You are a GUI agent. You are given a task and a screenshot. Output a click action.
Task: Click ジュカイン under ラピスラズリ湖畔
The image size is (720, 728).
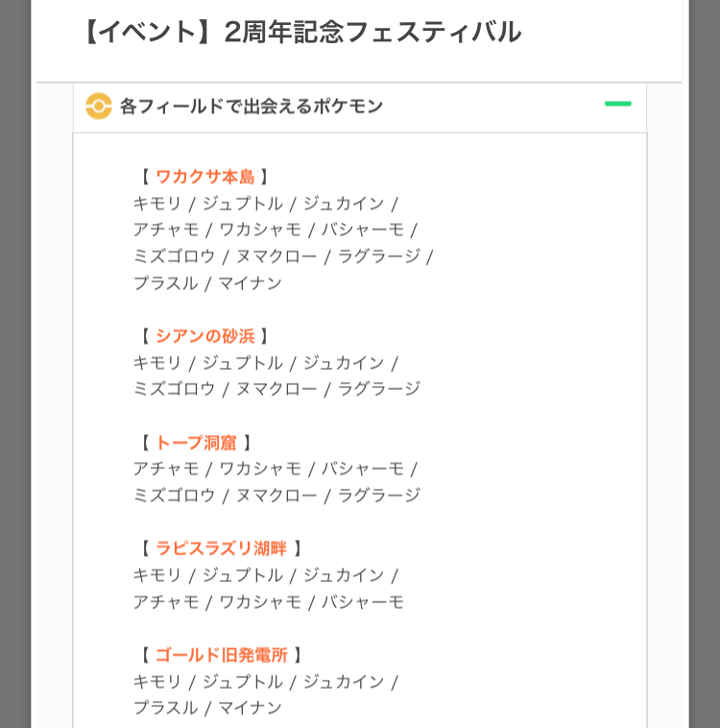pyautogui.click(x=344, y=575)
